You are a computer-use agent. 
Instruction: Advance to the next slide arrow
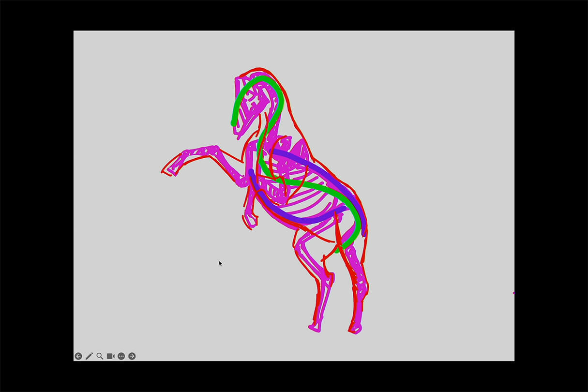point(132,356)
